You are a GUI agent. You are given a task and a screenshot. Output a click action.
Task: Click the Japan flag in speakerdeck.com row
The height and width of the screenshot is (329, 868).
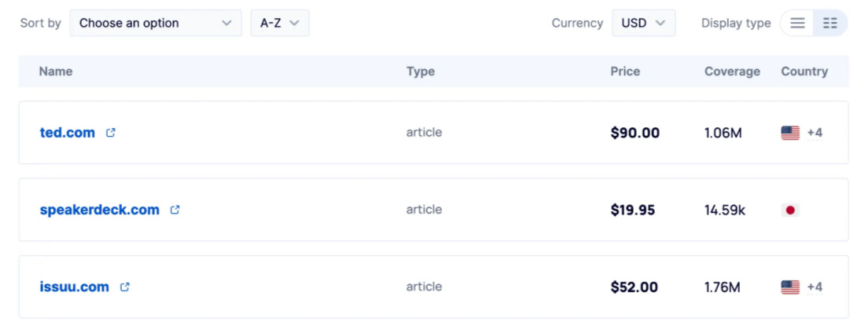(790, 210)
